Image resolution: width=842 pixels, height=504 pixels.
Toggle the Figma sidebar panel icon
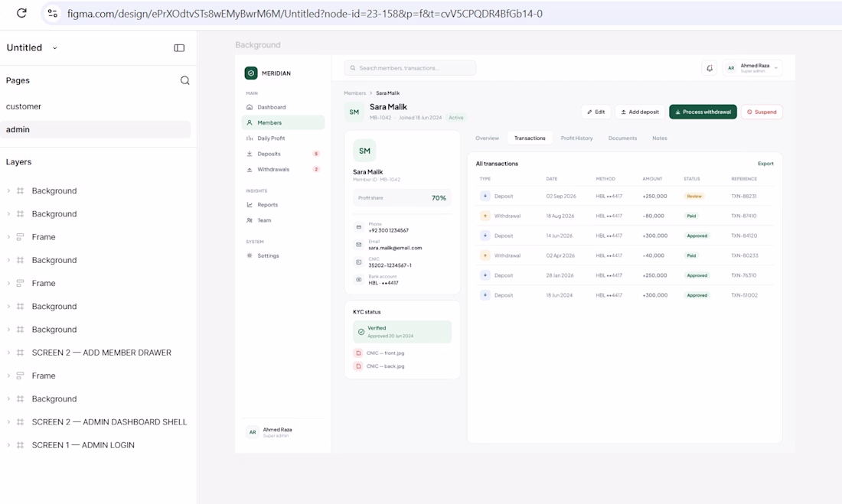[x=179, y=47]
